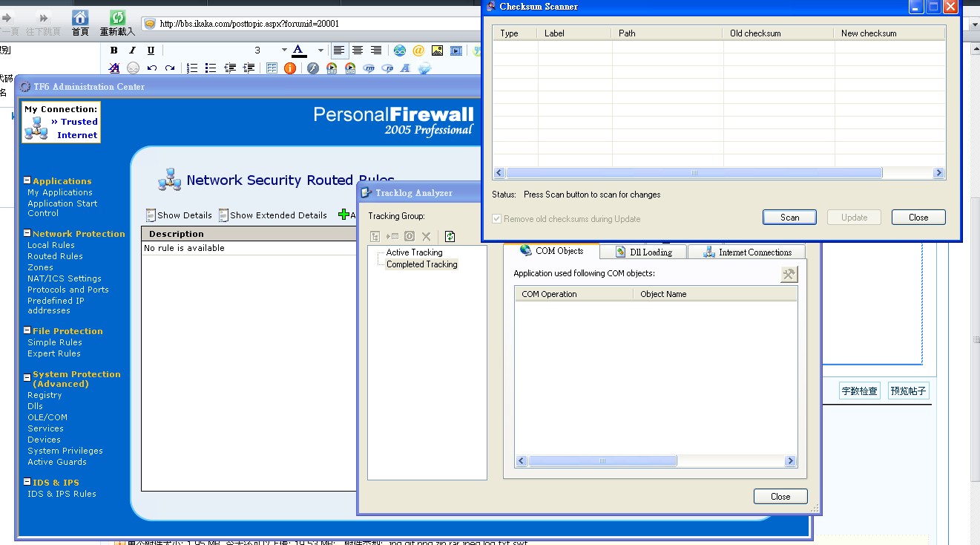980x545 pixels.
Task: Sort by Old checksum column header
Action: point(778,33)
